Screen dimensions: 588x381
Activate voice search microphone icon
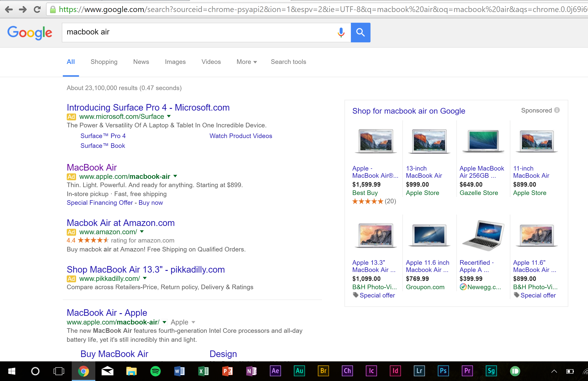pyautogui.click(x=341, y=32)
